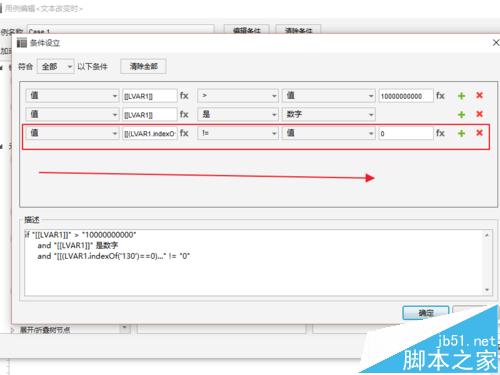Add condition after the indexOf row

pyautogui.click(x=461, y=134)
